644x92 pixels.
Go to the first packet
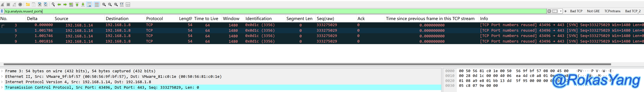pyautogui.click(x=77, y=4)
